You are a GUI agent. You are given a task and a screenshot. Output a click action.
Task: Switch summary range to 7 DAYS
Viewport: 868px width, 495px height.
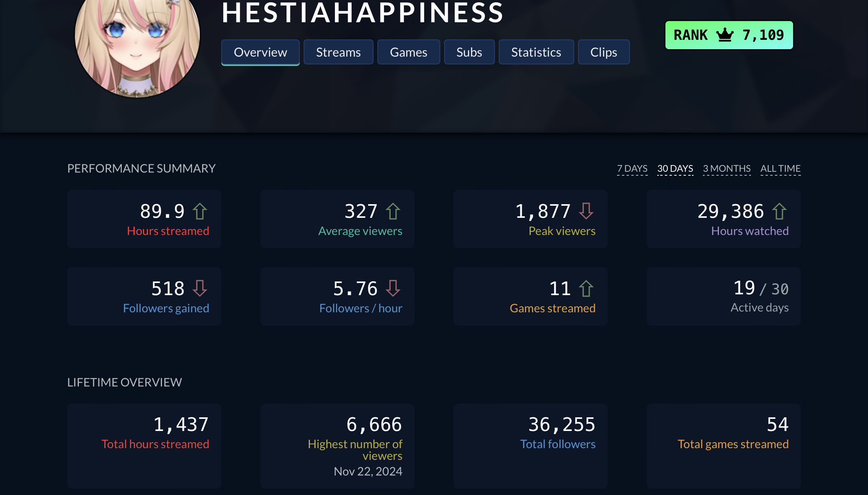tap(632, 169)
